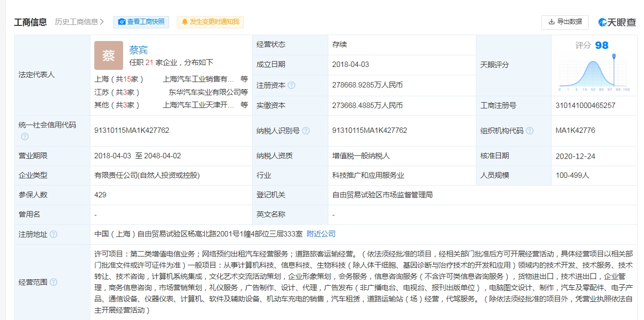Screen dimensions: 644x320
Task: Expand 历史工商信息 via its arrow
Action: (102, 22)
